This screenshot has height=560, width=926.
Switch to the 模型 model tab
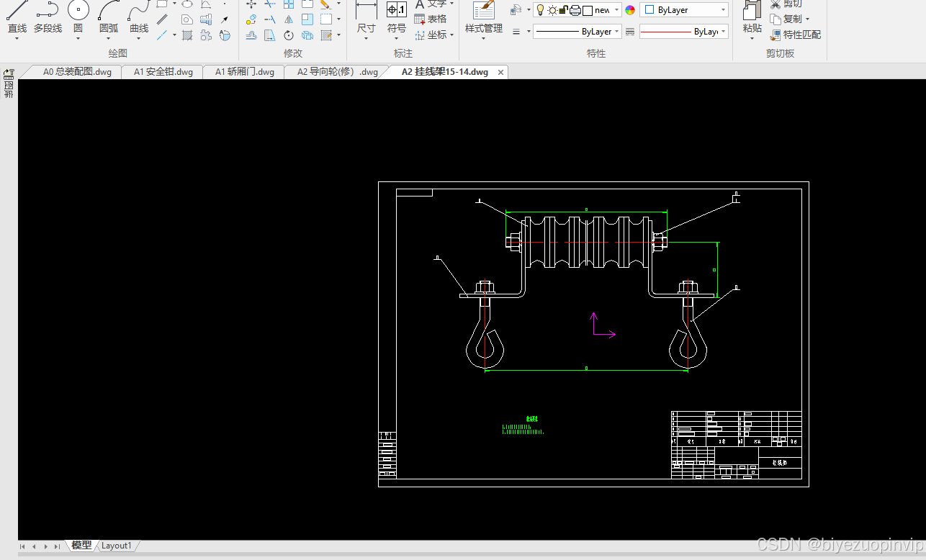81,546
